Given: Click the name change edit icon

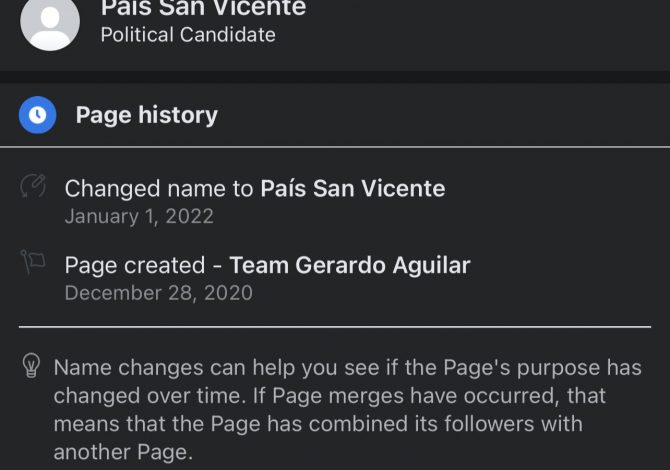Looking at the screenshot, I should click(x=33, y=186).
